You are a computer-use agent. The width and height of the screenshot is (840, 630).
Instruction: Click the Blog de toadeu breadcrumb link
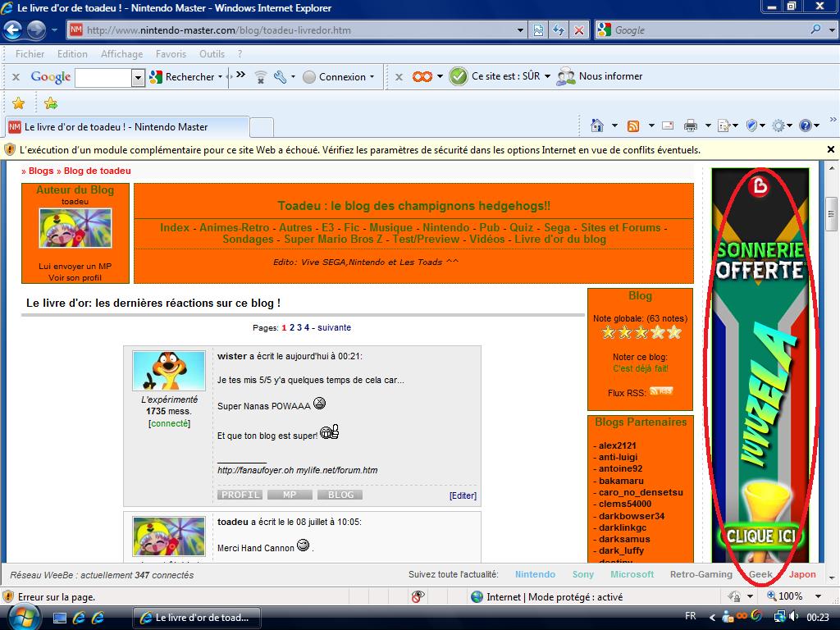click(97, 171)
